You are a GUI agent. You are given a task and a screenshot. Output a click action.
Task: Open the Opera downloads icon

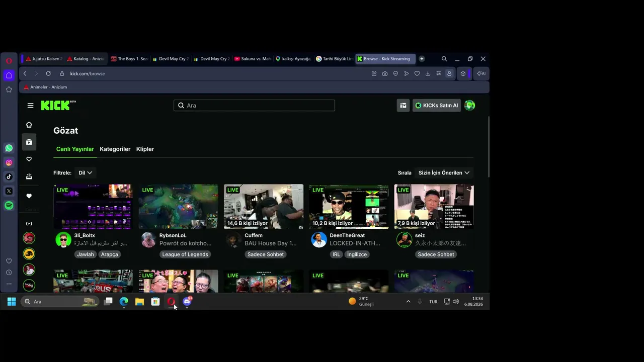pyautogui.click(x=428, y=73)
